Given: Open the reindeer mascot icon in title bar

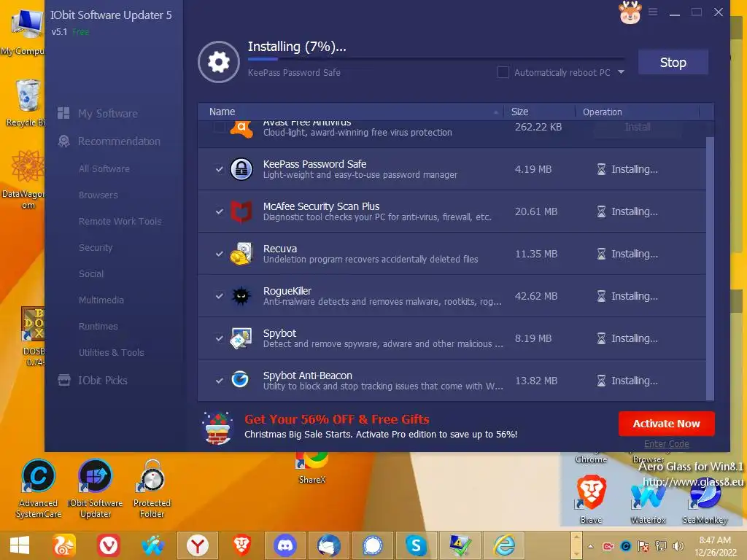Looking at the screenshot, I should 630,12.
